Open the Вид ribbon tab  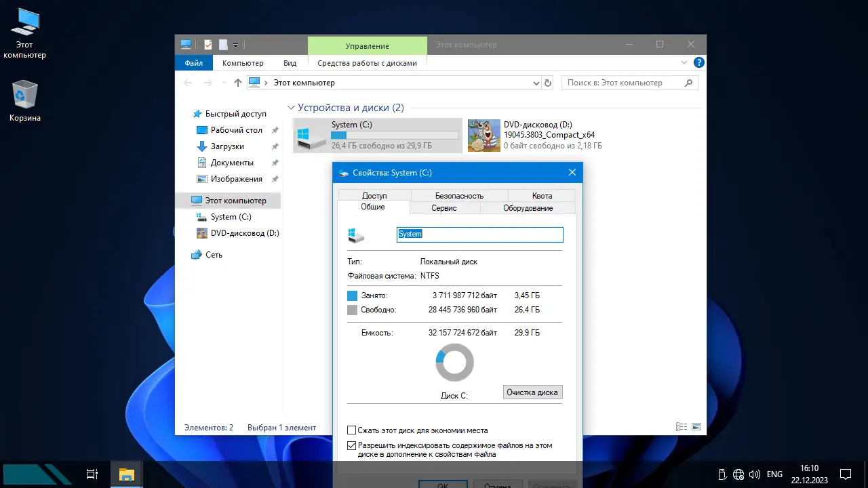(x=290, y=63)
